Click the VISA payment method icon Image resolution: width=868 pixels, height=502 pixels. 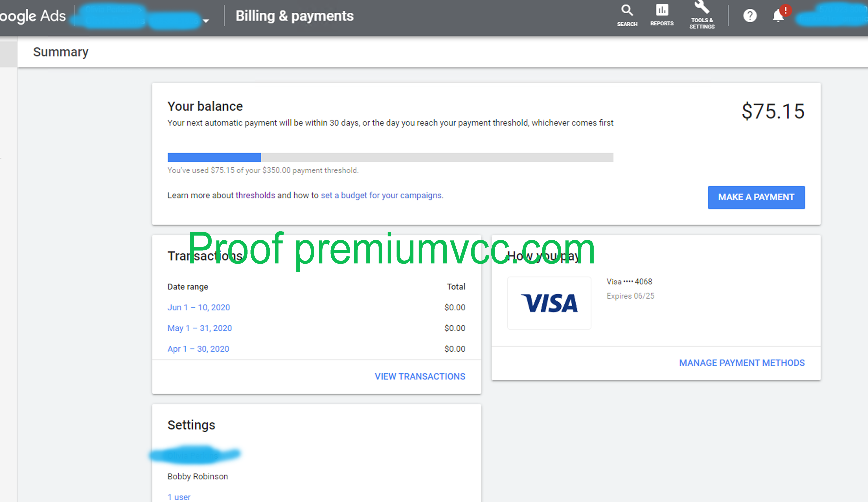click(549, 303)
